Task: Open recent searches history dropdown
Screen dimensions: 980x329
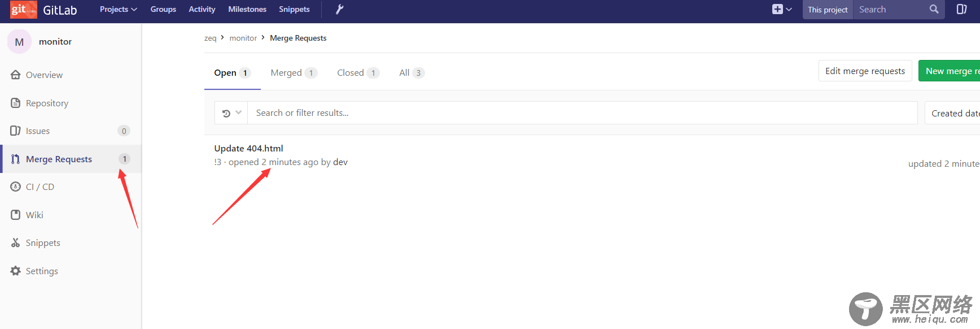Action: [231, 113]
